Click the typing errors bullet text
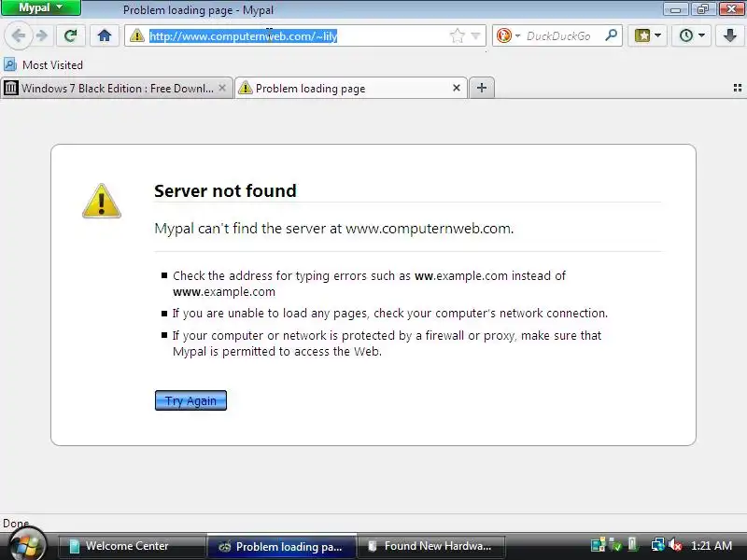Viewport: 747px width, 560px height. [x=369, y=284]
